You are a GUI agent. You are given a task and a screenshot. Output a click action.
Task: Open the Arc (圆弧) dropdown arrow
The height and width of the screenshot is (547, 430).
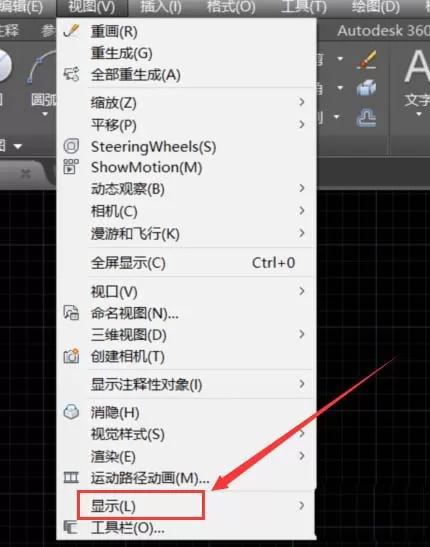point(45,114)
